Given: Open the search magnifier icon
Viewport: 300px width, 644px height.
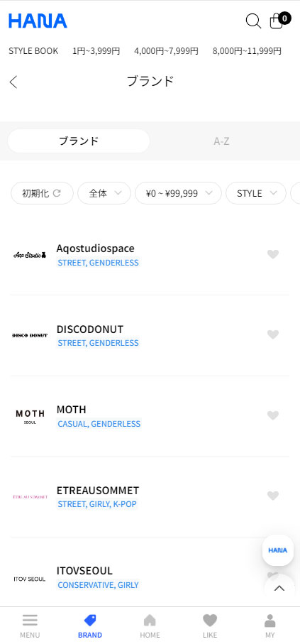Looking at the screenshot, I should (x=253, y=21).
